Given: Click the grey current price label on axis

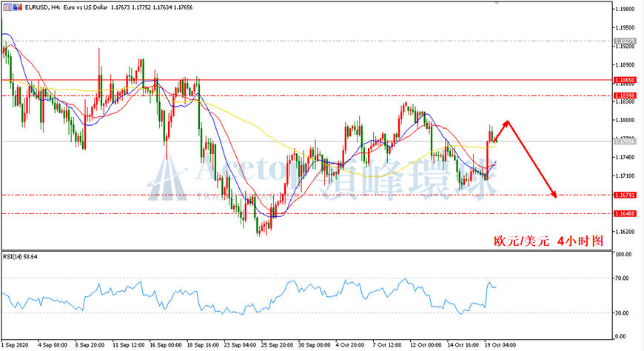Looking at the screenshot, I should click(625, 141).
